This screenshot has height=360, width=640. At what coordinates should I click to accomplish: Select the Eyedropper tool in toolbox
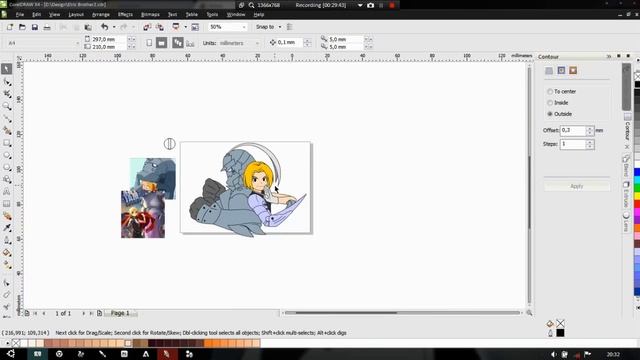click(7, 228)
